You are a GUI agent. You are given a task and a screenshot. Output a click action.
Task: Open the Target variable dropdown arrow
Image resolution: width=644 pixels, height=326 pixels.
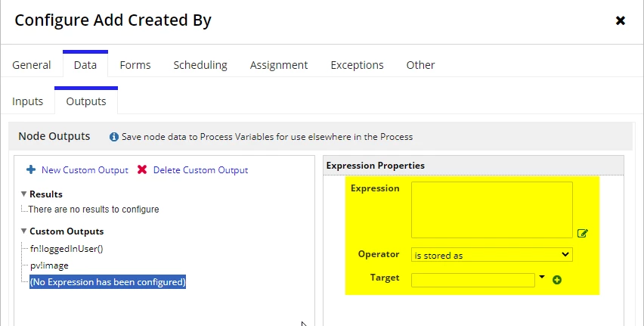[x=542, y=277]
